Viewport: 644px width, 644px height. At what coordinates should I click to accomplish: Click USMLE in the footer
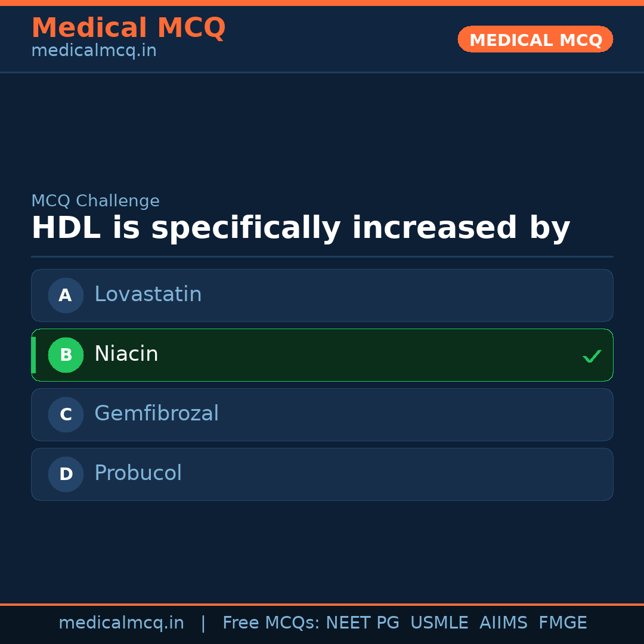pos(439,623)
